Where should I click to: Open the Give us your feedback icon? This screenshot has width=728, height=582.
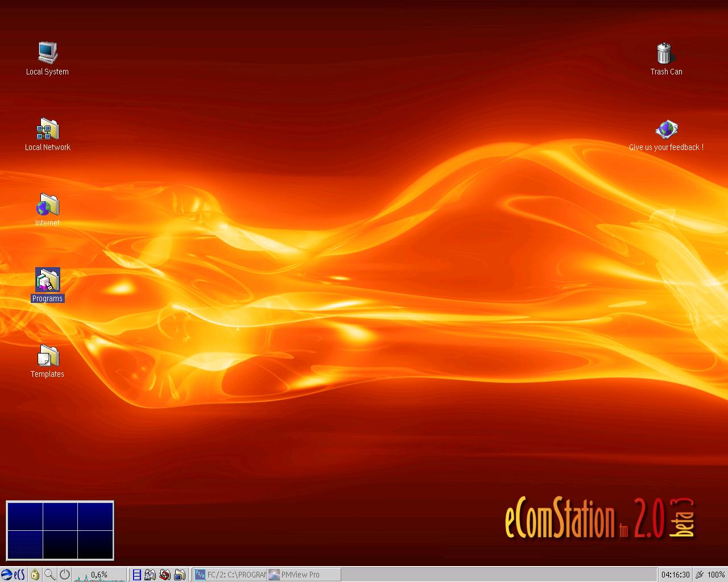[x=666, y=130]
